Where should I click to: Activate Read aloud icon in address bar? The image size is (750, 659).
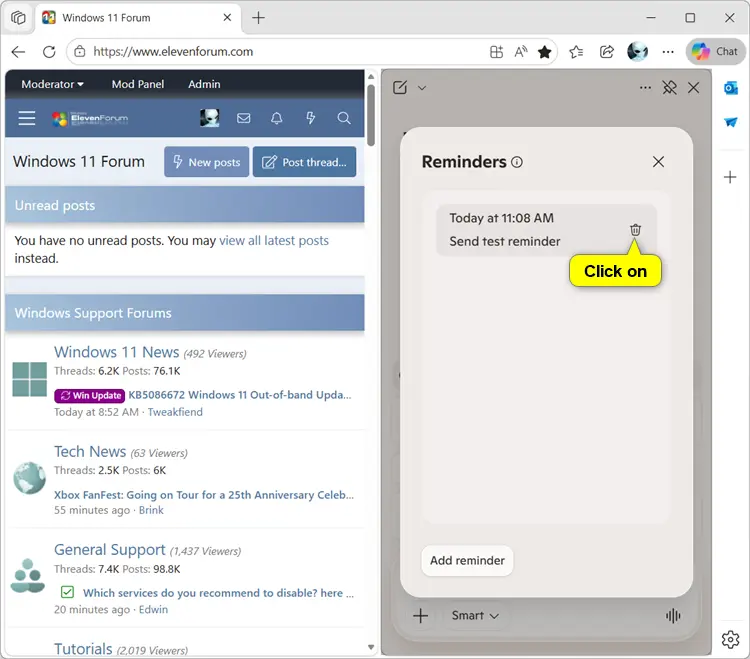[x=520, y=52]
